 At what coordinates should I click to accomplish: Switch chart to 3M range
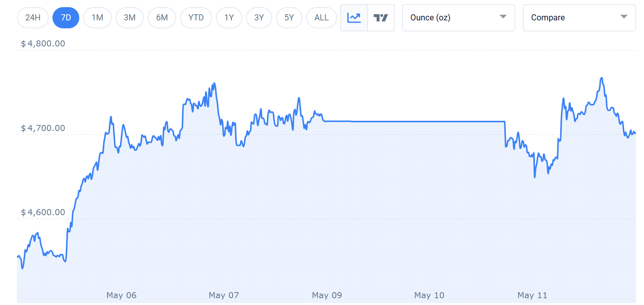pos(129,18)
